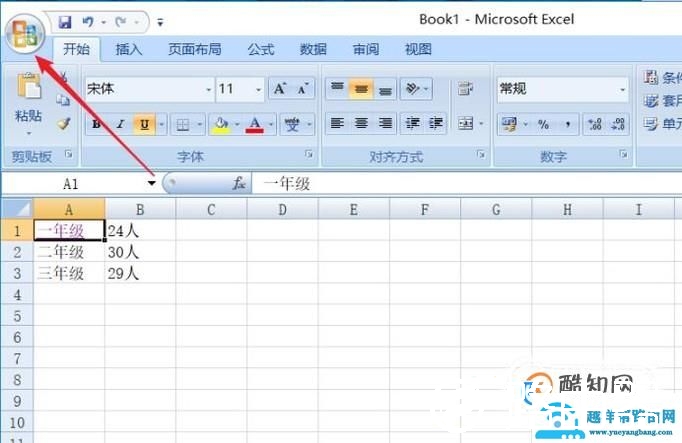Increase decimal places
The width and height of the screenshot is (682, 443).
tap(594, 125)
